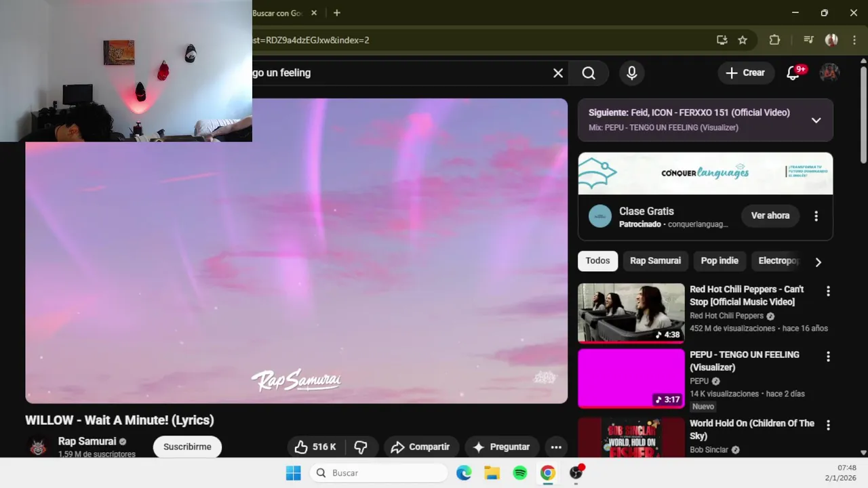868x488 pixels.
Task: Bookmark this page with star icon
Action: [x=743, y=40]
